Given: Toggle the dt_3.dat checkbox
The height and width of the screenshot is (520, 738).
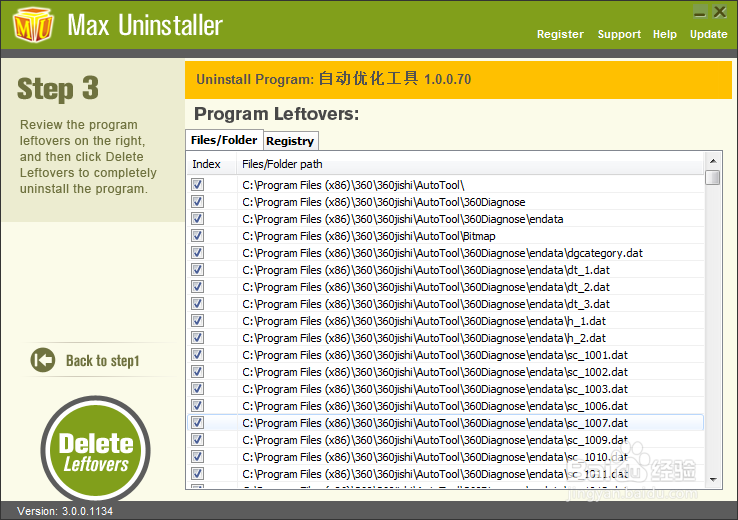Looking at the screenshot, I should (198, 303).
